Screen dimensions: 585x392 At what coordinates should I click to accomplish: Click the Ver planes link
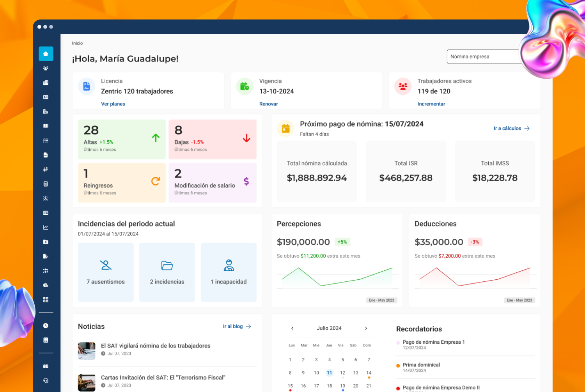coord(113,104)
